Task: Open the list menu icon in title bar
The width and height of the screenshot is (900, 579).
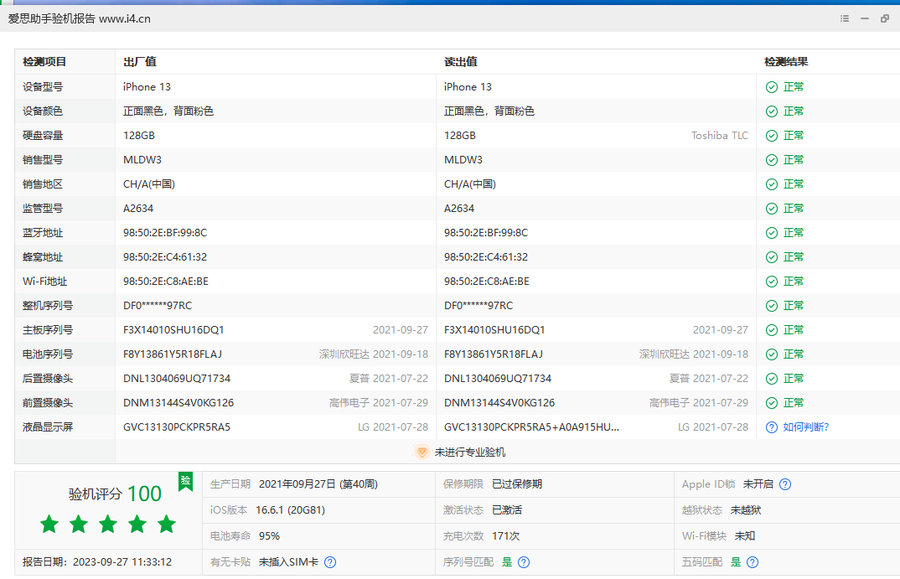Action: coord(844,18)
